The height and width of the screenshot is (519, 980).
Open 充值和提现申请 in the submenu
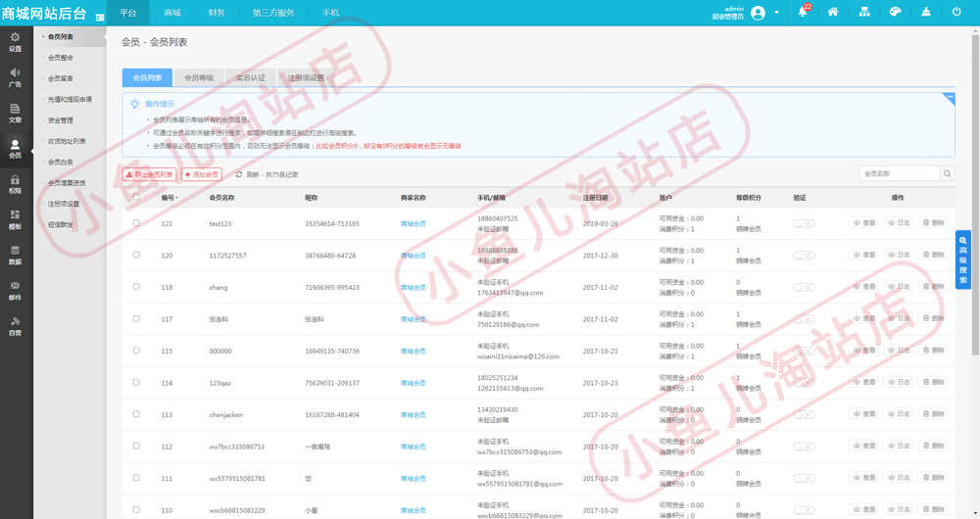70,99
